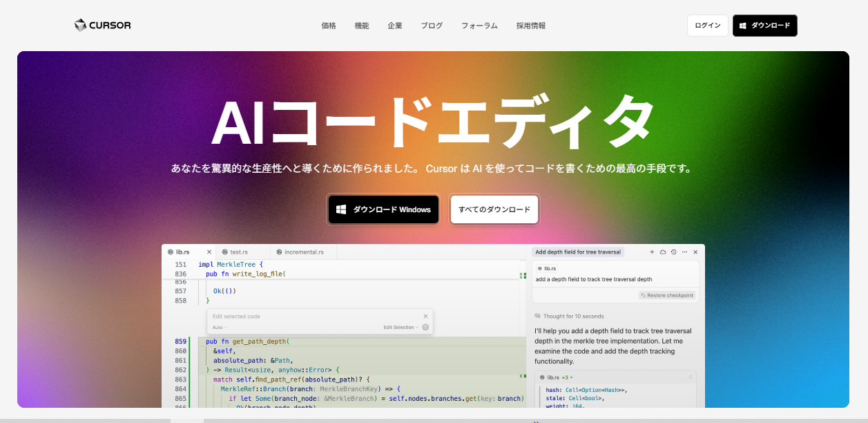
Task: Submit the edit with the send arrow icon
Action: pyautogui.click(x=425, y=328)
